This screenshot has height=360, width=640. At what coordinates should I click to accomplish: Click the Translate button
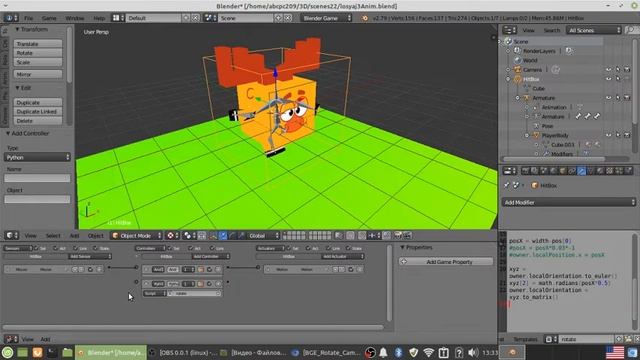click(38, 44)
